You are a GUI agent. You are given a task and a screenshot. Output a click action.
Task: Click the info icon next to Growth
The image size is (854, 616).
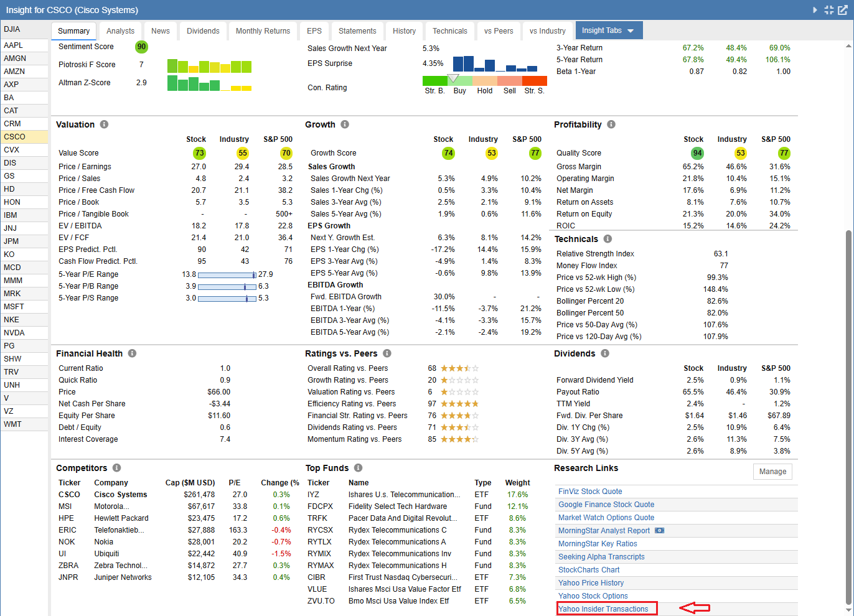[x=345, y=124]
